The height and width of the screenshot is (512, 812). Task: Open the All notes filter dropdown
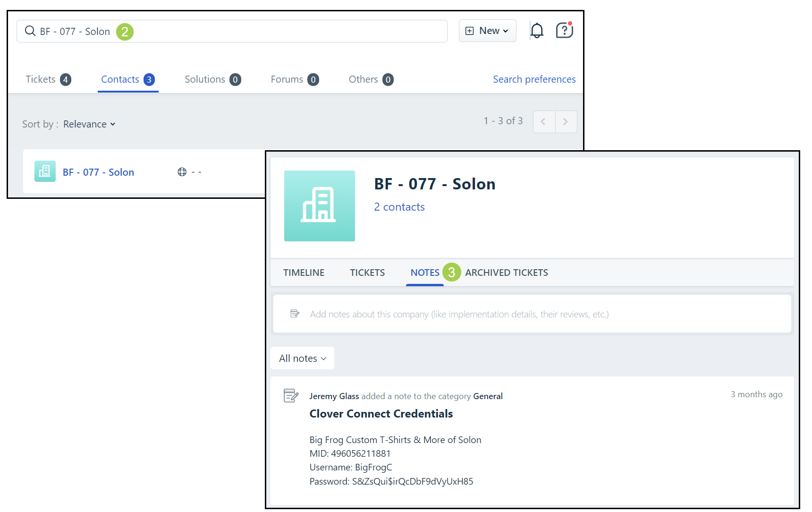tap(303, 358)
